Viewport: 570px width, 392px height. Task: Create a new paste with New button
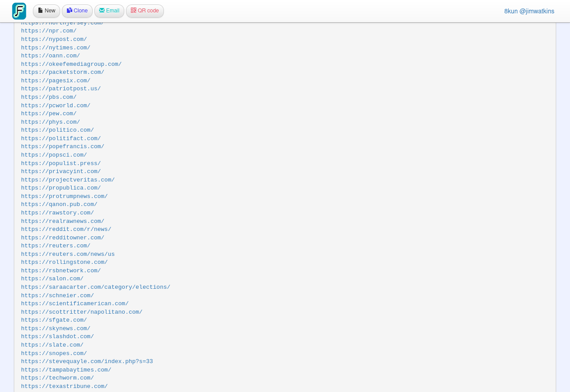click(x=46, y=11)
